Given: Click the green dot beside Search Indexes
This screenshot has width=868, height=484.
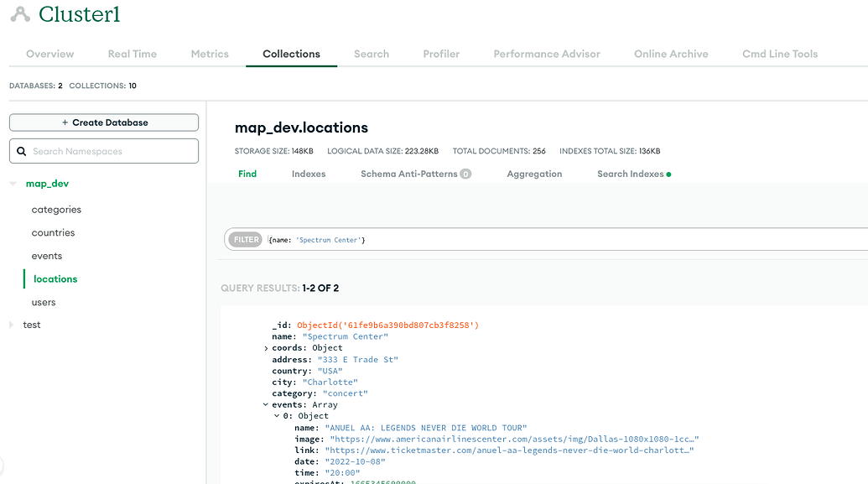Looking at the screenshot, I should (668, 174).
